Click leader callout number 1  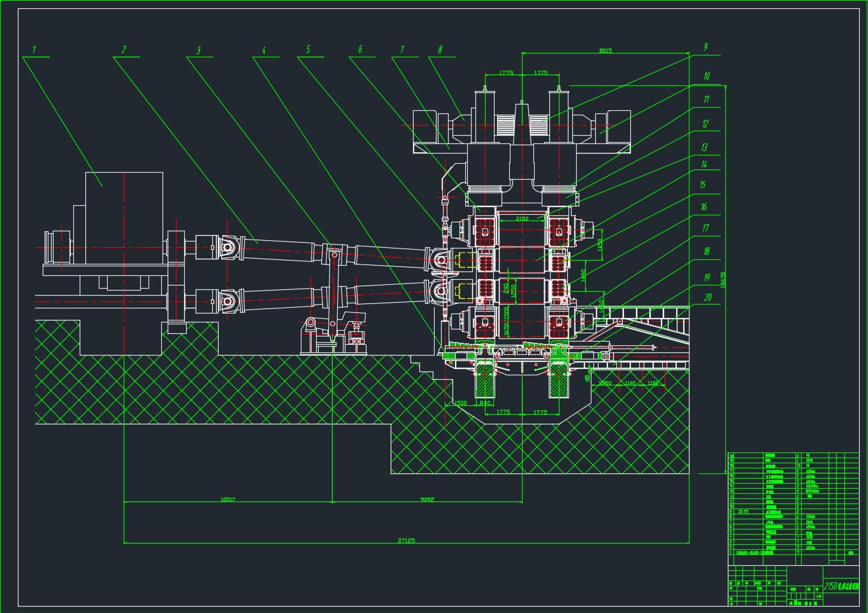34,50
